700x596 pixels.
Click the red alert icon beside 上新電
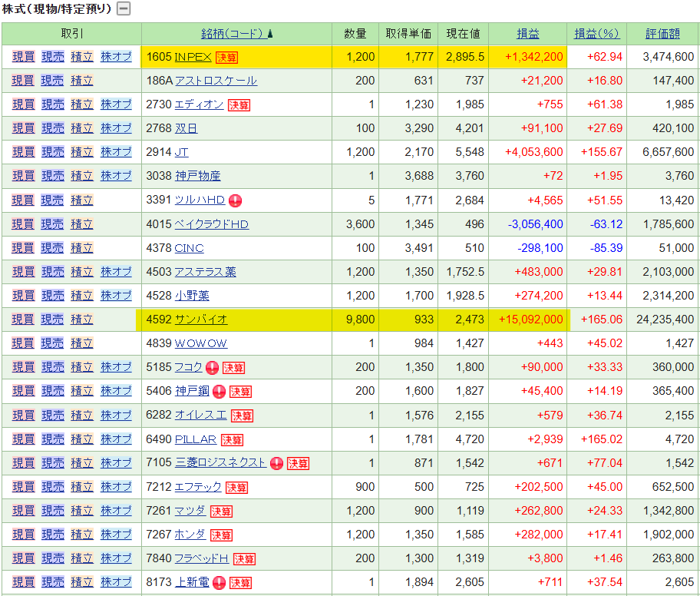(220, 583)
